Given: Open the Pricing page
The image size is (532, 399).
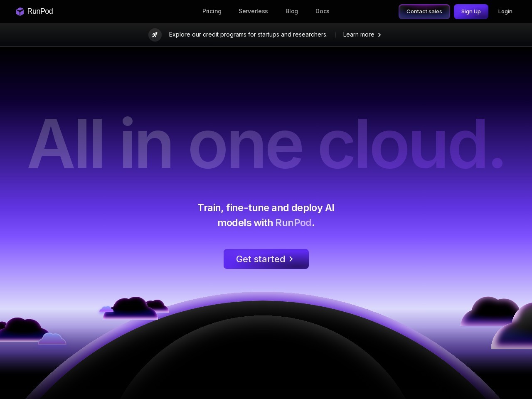Looking at the screenshot, I should [x=212, y=11].
